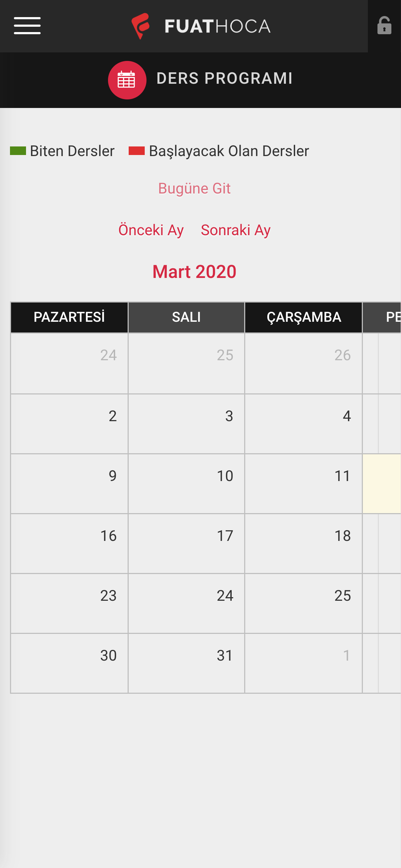Select greyed-out February 26 cell

point(304,363)
